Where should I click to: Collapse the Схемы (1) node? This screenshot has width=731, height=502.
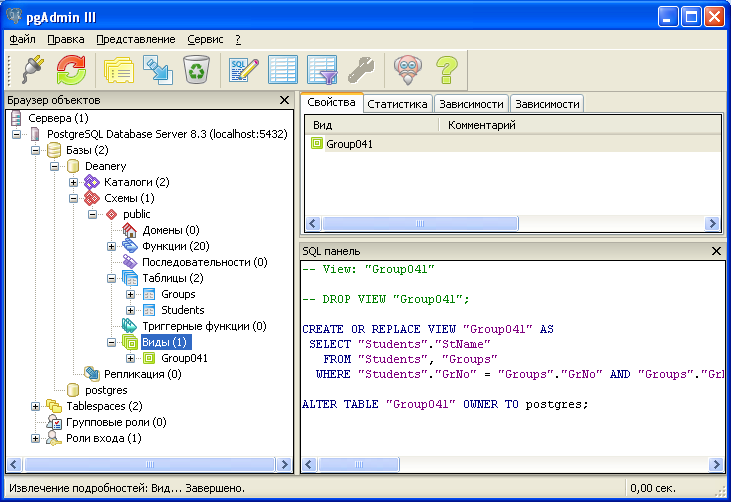click(73, 198)
